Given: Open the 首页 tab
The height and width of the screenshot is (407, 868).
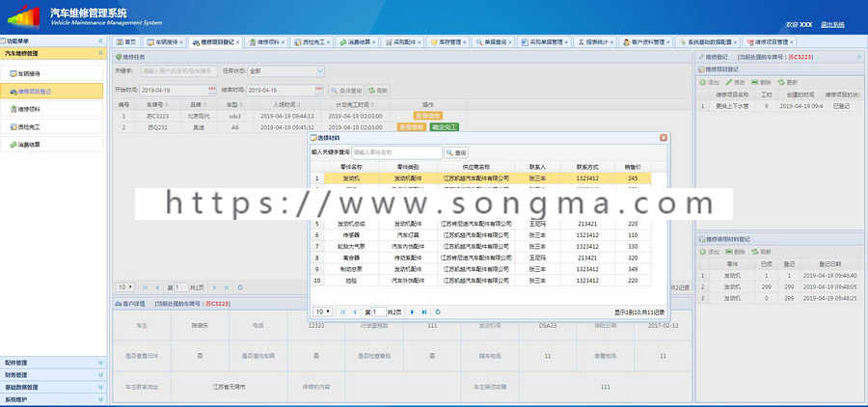Looking at the screenshot, I should tap(125, 42).
